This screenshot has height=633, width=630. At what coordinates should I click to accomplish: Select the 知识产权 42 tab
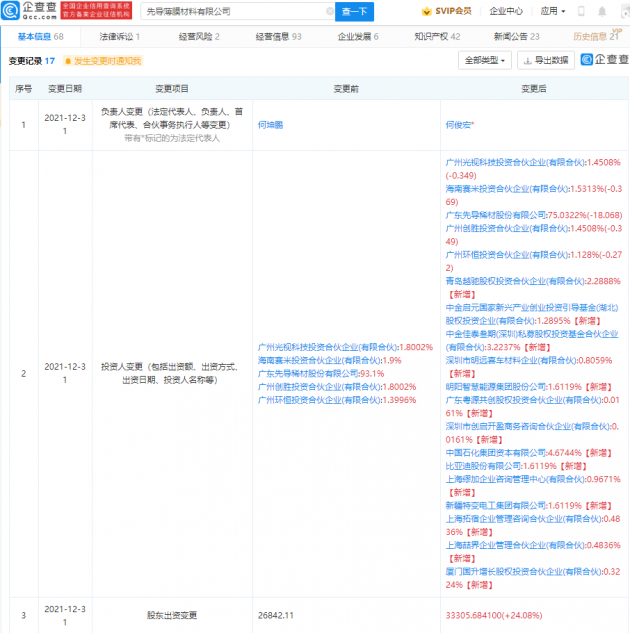tap(437, 37)
